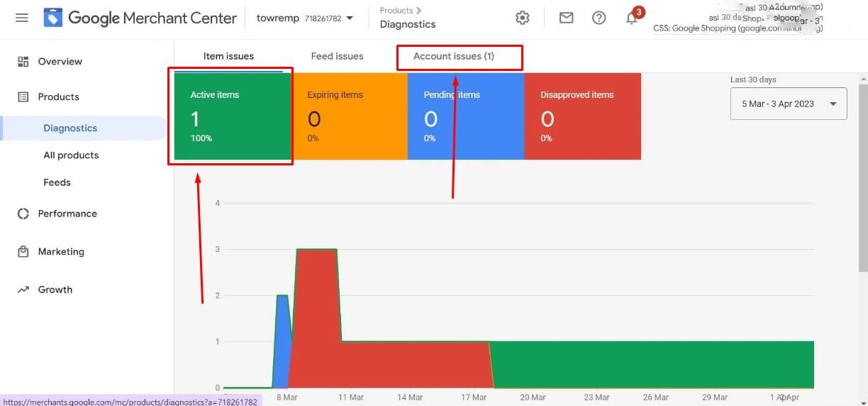The width and height of the screenshot is (868, 406).
Task: Switch to the Feed issues tab
Action: point(337,56)
